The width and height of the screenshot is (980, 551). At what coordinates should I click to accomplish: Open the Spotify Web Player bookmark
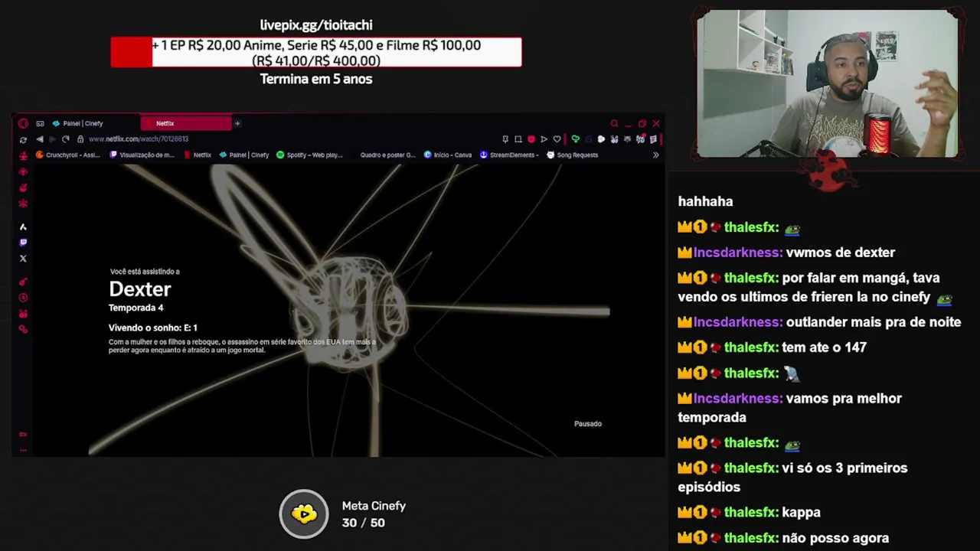tap(309, 155)
